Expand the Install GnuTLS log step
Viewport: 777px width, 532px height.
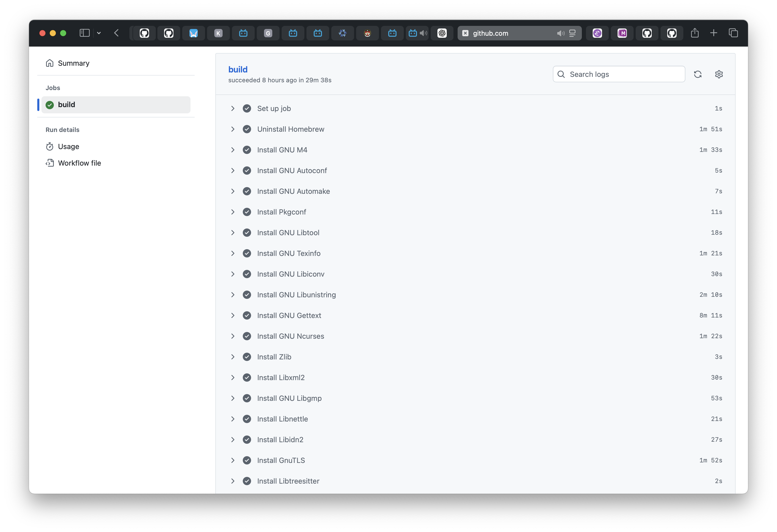point(233,460)
